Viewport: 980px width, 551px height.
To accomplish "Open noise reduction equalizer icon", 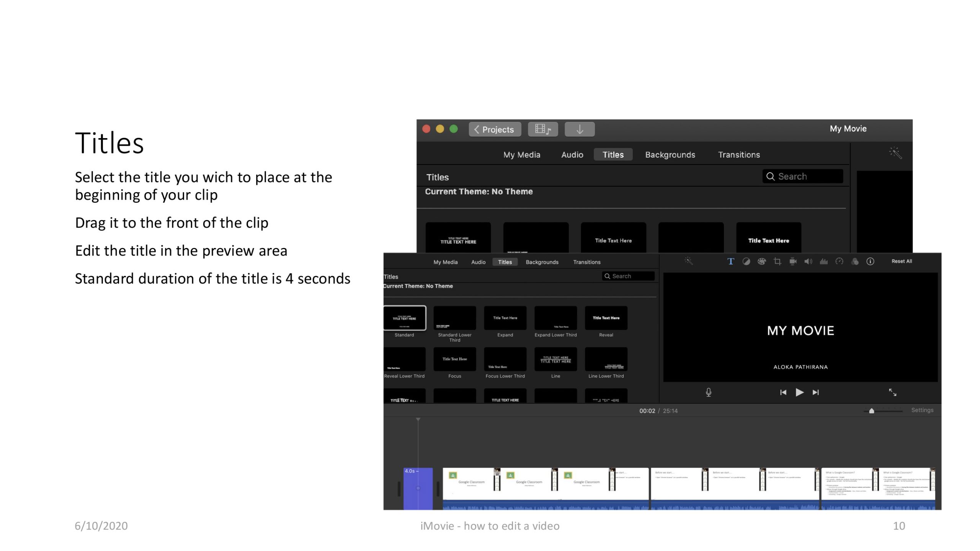I will tap(824, 261).
